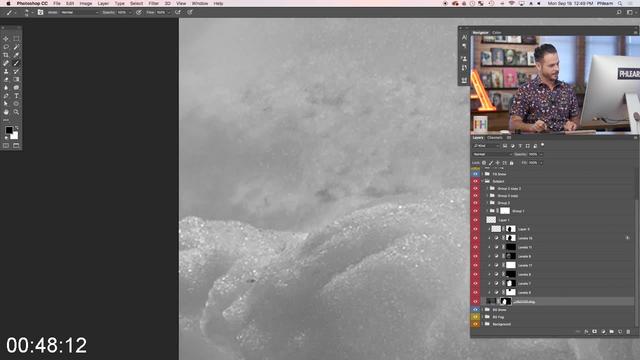Screen dimensions: 640x360
Task: Toggle lock all layer attributes
Action: coord(511,163)
